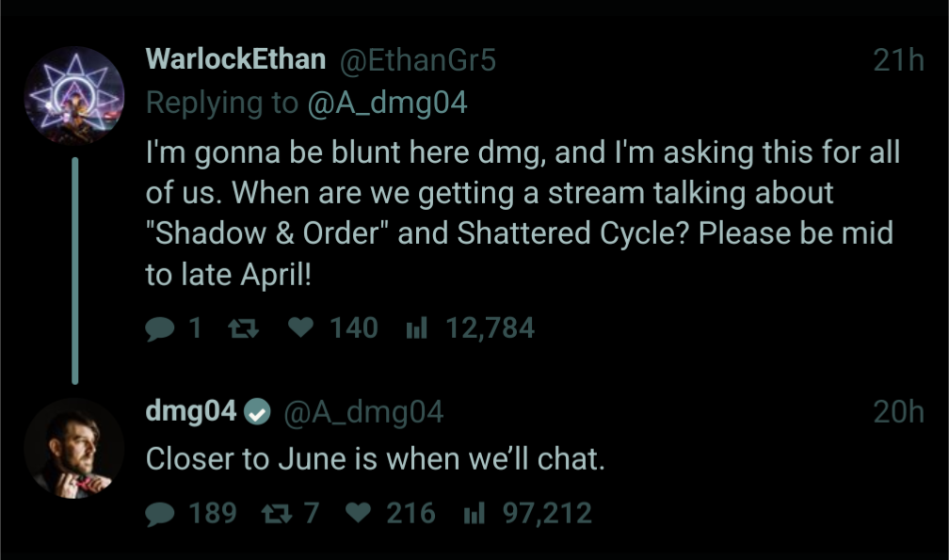The width and height of the screenshot is (949, 560).
Task: Retweet dmg04's reply with 7 retweets
Action: 277,514
